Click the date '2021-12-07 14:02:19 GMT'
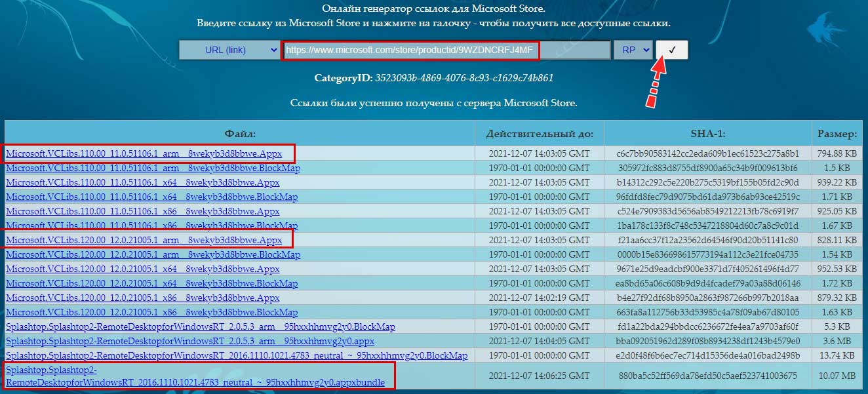 (540, 298)
